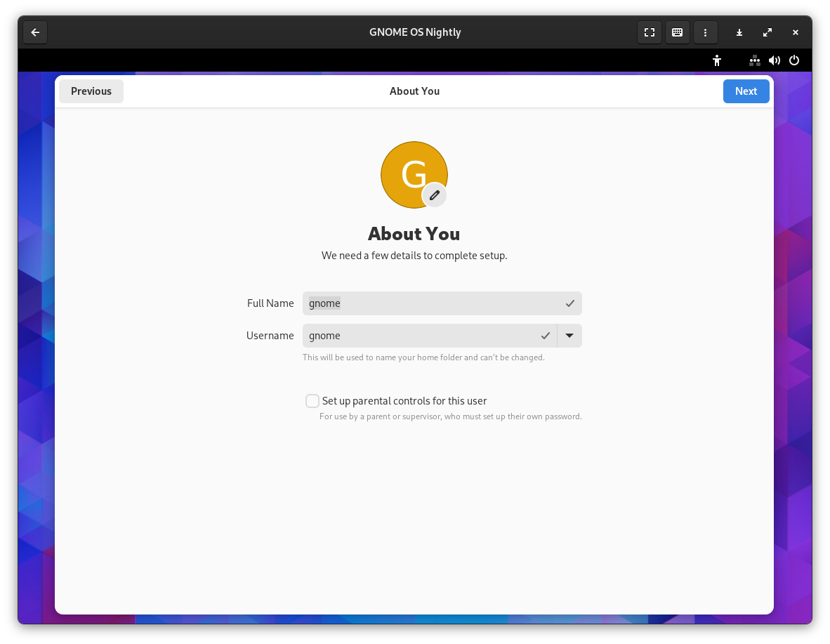Image resolution: width=830 pixels, height=644 pixels.
Task: Open the three-dot menu in the title bar
Action: 706,32
